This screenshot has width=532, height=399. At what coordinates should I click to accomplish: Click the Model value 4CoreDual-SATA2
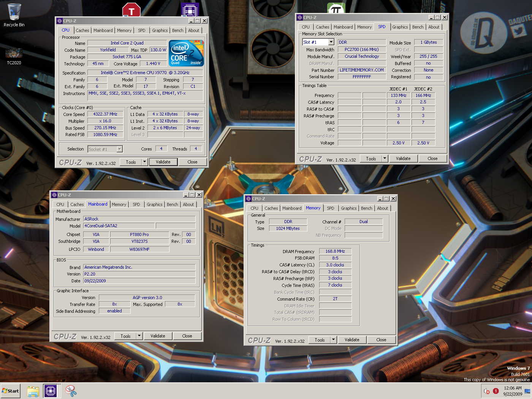(119, 226)
